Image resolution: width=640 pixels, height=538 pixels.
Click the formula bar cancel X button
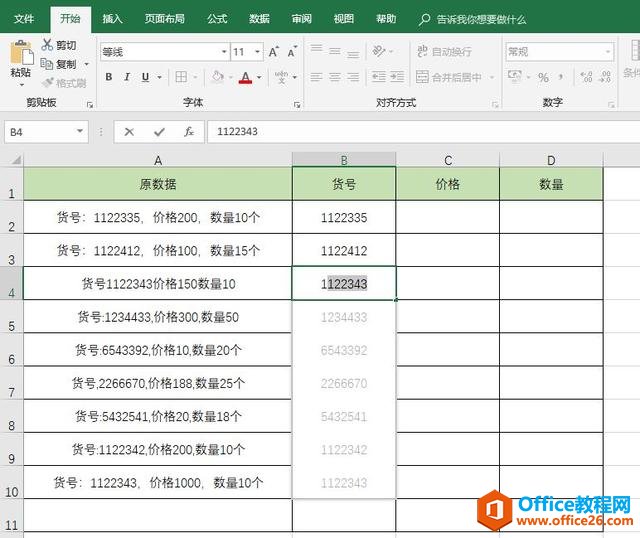(x=129, y=132)
